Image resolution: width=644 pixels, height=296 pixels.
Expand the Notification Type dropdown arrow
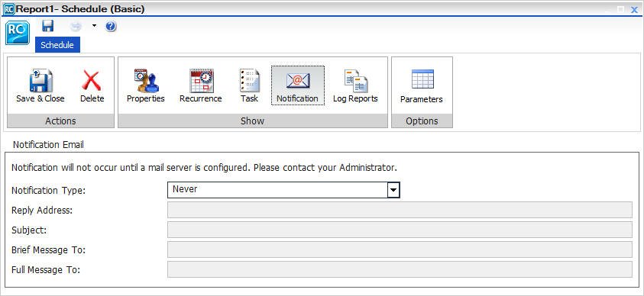tap(393, 190)
